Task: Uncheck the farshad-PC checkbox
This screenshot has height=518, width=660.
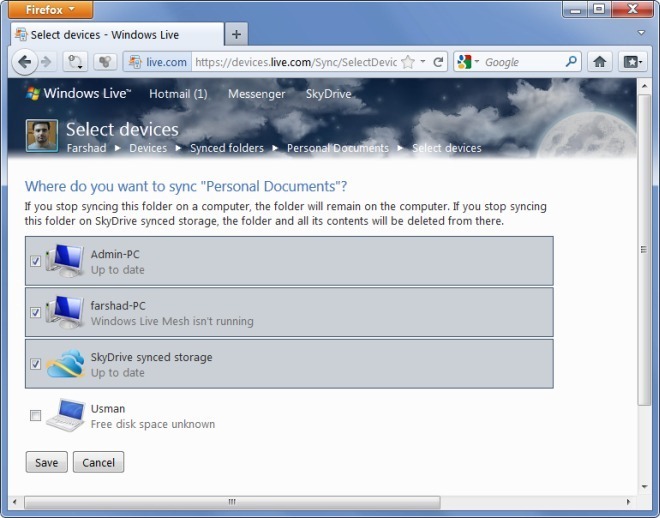Action: (x=35, y=312)
